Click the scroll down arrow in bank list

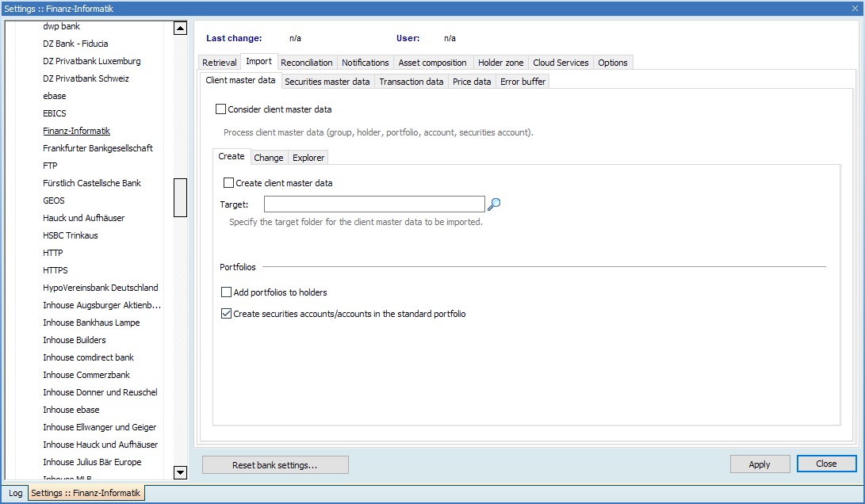click(180, 473)
